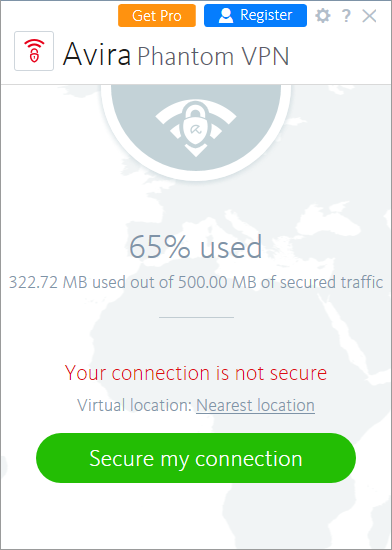392x550 pixels.
Task: Click the thin horizontal divider line
Action: 196,317
